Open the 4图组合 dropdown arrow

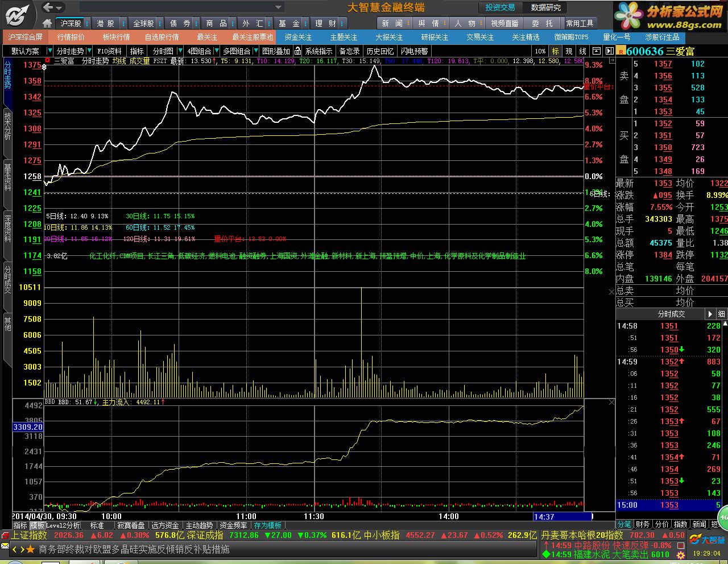tap(216, 51)
